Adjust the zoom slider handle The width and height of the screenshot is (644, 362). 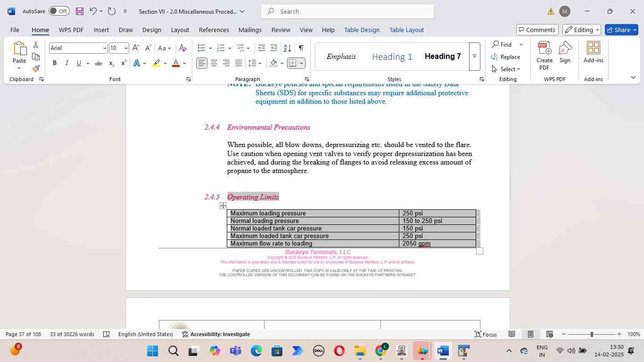pos(591,334)
